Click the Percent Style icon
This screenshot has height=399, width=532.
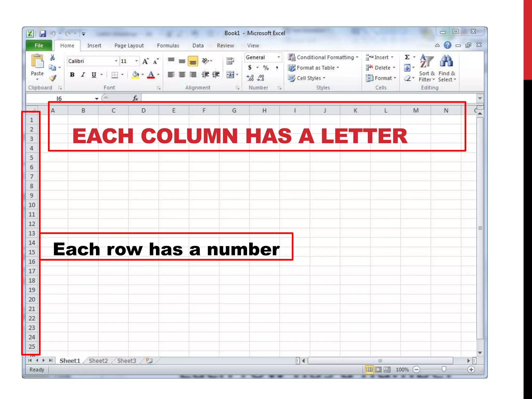point(265,68)
